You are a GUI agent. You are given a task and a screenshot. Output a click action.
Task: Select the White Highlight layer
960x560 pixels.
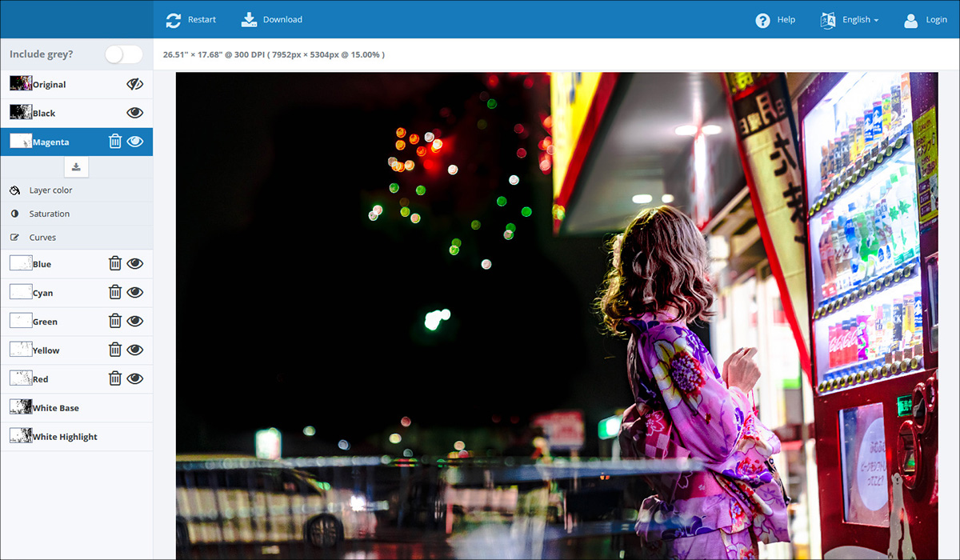point(64,437)
